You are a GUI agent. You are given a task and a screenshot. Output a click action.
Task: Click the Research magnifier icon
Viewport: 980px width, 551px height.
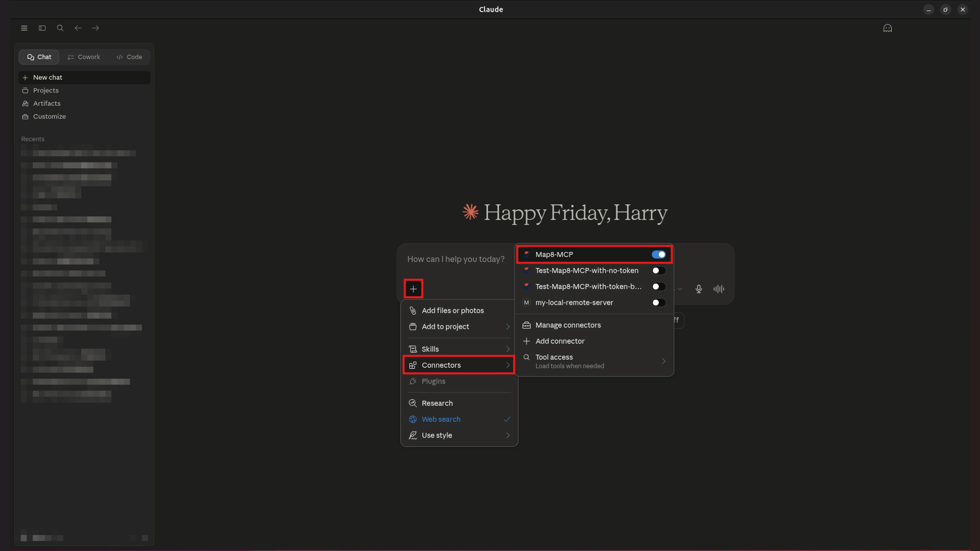[x=413, y=403]
